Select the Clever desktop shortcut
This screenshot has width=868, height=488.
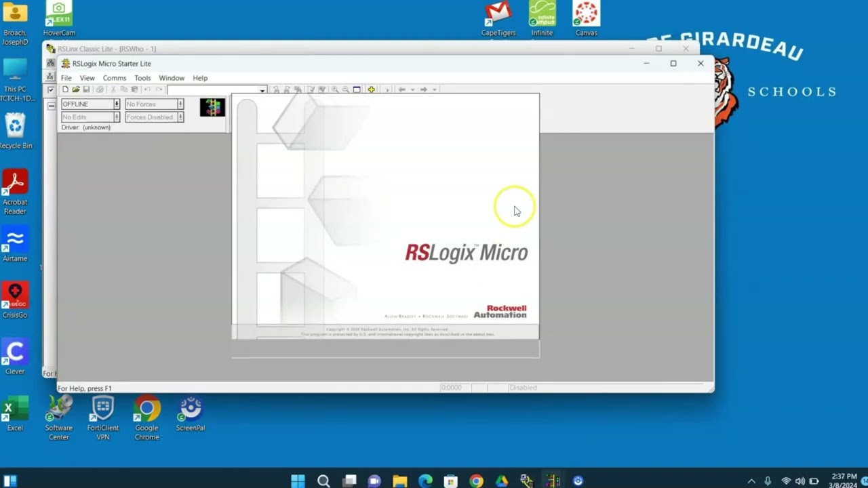(15, 357)
